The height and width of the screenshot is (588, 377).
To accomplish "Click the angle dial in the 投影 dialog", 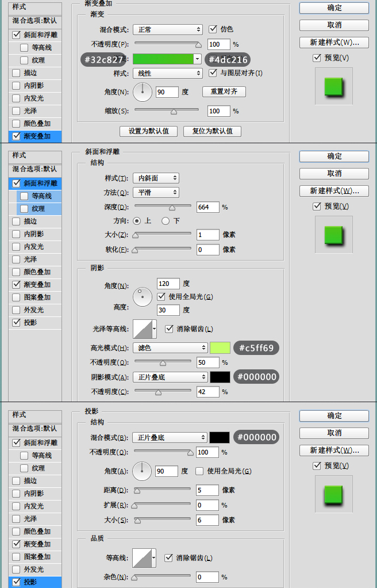I will point(142,471).
